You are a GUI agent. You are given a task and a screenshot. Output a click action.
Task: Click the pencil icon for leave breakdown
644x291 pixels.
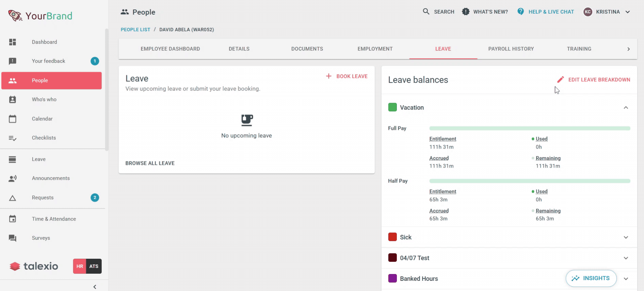tap(561, 80)
